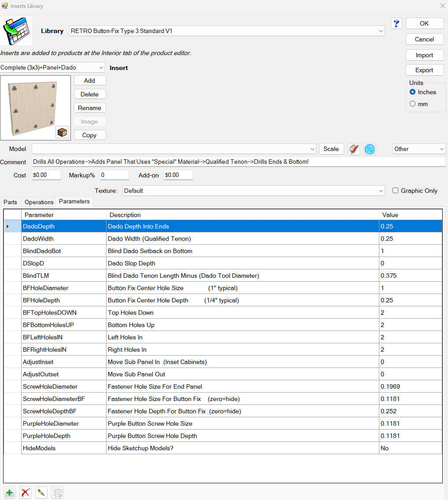Switch to the Parts tab

point(10,202)
